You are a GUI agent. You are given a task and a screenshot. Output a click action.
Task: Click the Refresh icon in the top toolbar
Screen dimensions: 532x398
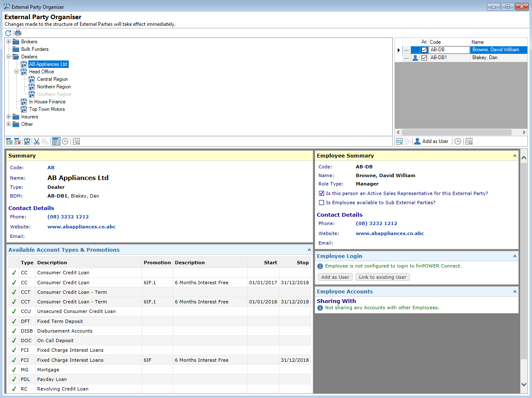click(8, 33)
